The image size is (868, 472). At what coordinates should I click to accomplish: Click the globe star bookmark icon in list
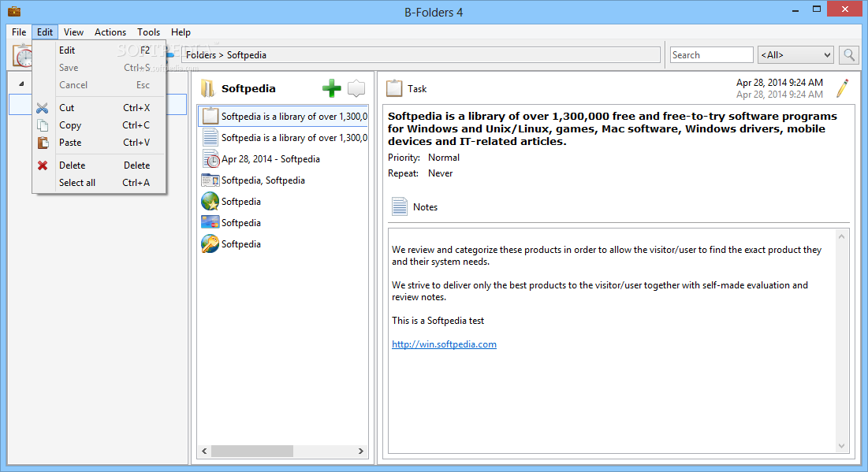(210, 202)
